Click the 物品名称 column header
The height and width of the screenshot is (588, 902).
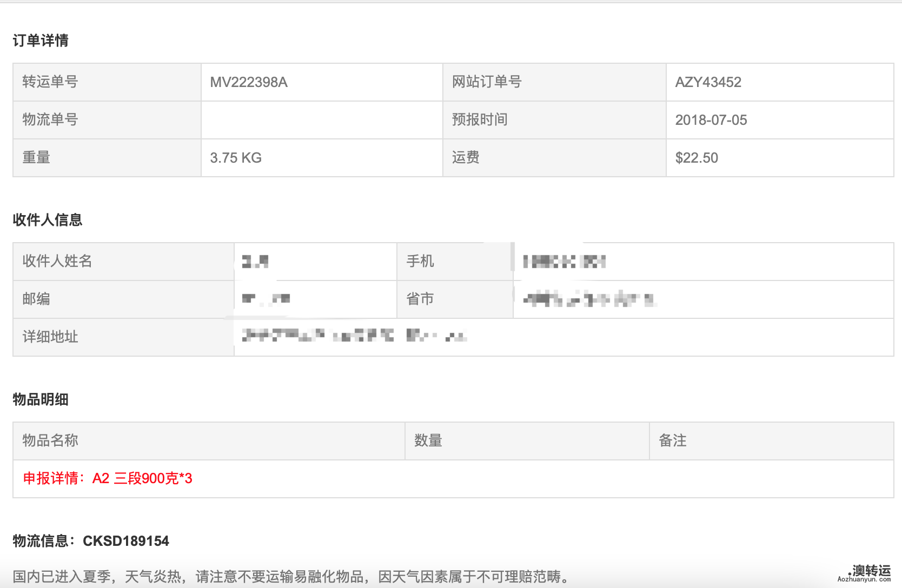209,441
